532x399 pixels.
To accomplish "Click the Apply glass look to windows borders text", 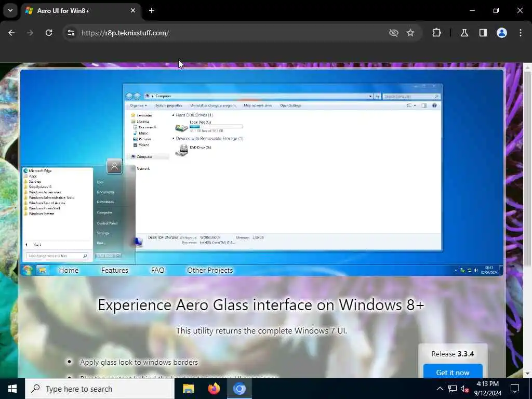I will (x=139, y=362).
